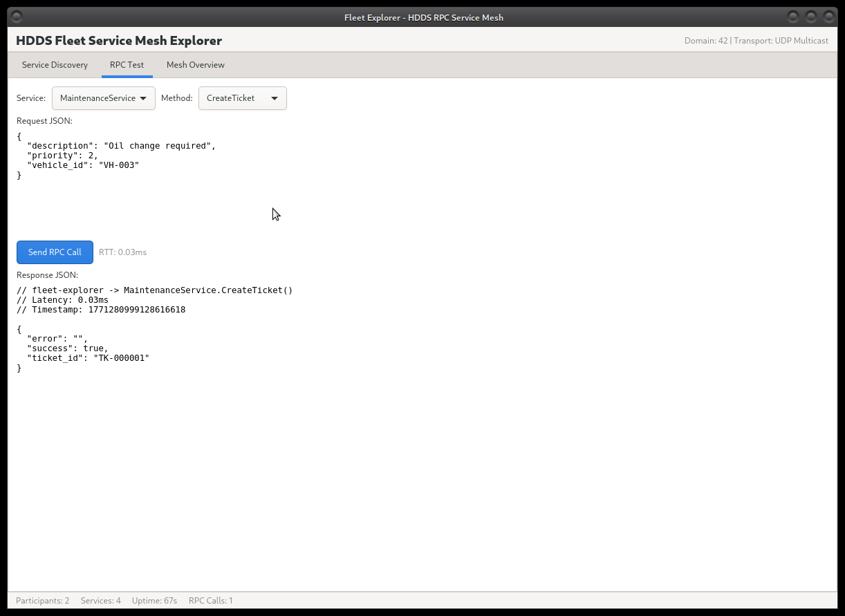Click the HDDS Fleet Service Mesh Explorer title
Screen dimensions: 845x616
pyautogui.click(x=119, y=41)
